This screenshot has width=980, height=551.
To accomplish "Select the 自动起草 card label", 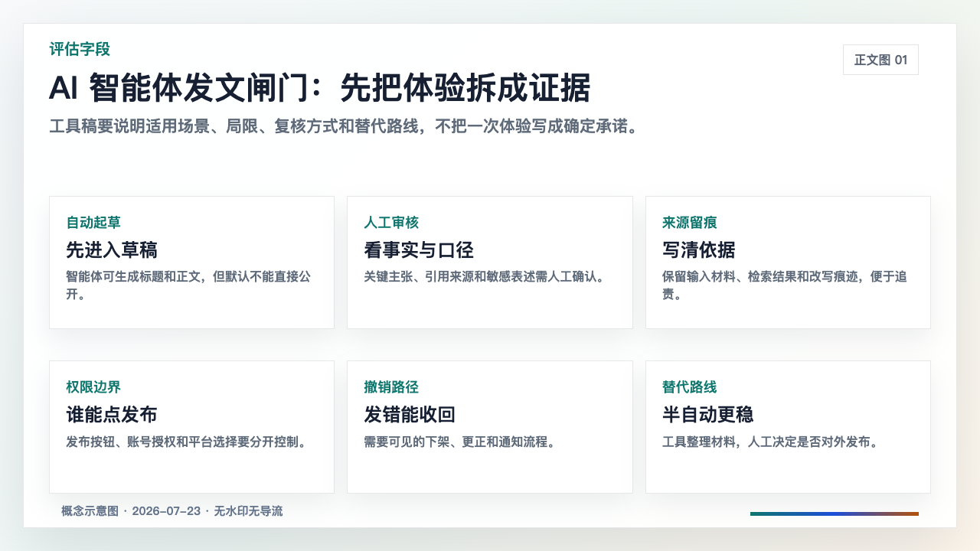I will click(x=93, y=223).
